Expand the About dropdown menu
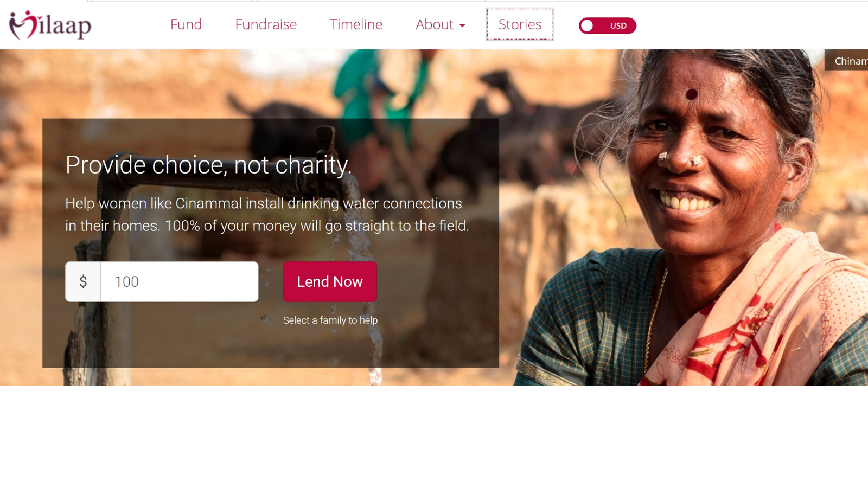This screenshot has width=868, height=488. (x=441, y=24)
